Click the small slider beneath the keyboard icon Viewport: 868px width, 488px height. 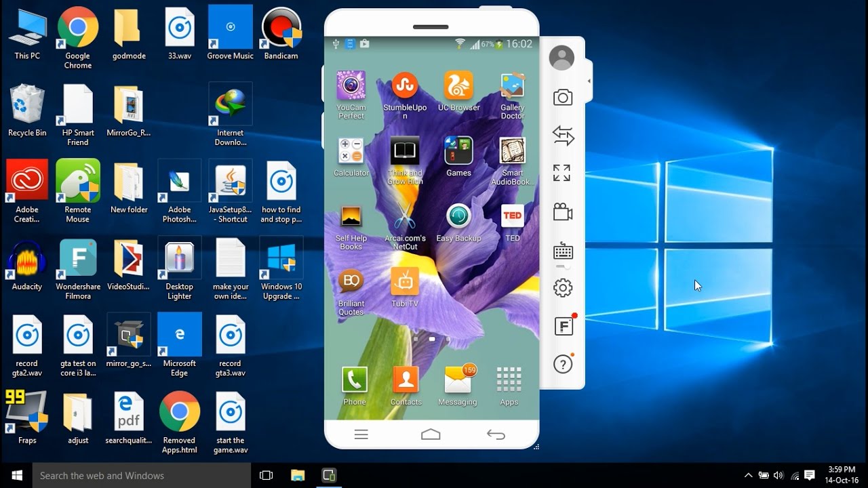[x=562, y=266]
